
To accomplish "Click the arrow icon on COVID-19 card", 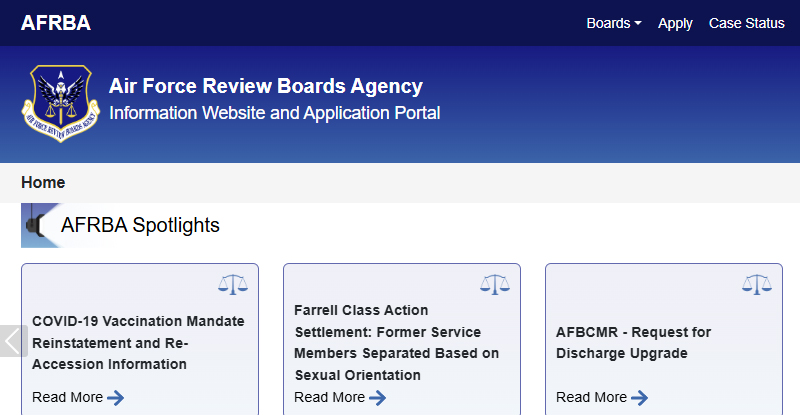I will pos(116,398).
